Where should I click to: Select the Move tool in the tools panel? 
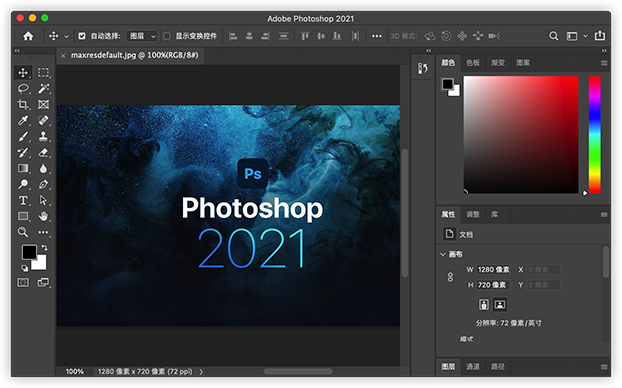pos(23,73)
